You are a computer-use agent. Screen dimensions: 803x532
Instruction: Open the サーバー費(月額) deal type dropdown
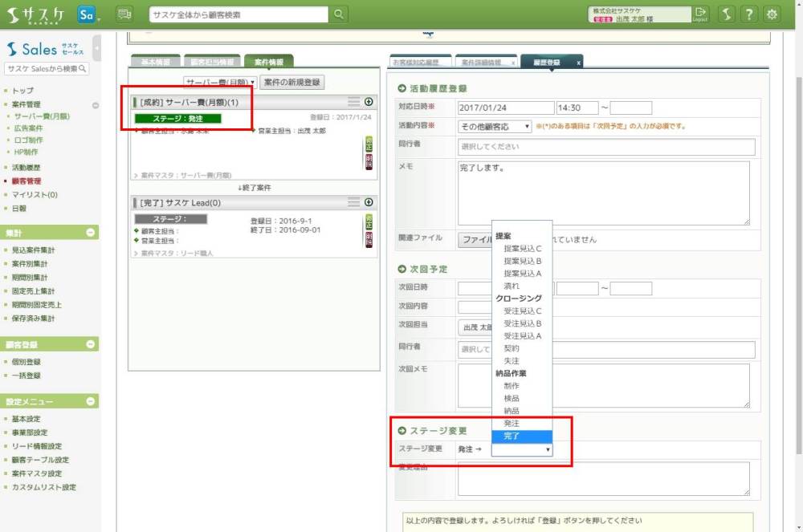coord(219,83)
